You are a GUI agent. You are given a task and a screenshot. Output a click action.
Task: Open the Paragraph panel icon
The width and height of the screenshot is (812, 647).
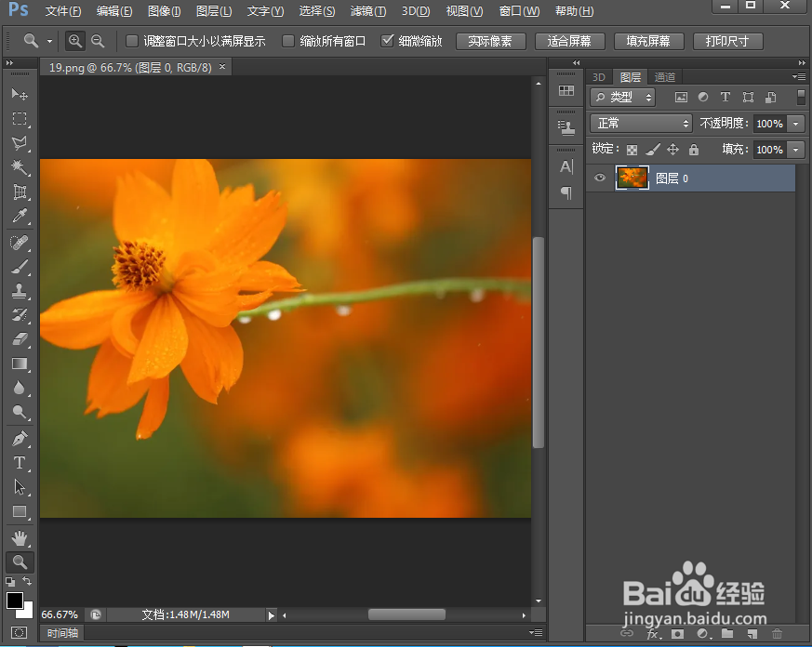pyautogui.click(x=566, y=193)
